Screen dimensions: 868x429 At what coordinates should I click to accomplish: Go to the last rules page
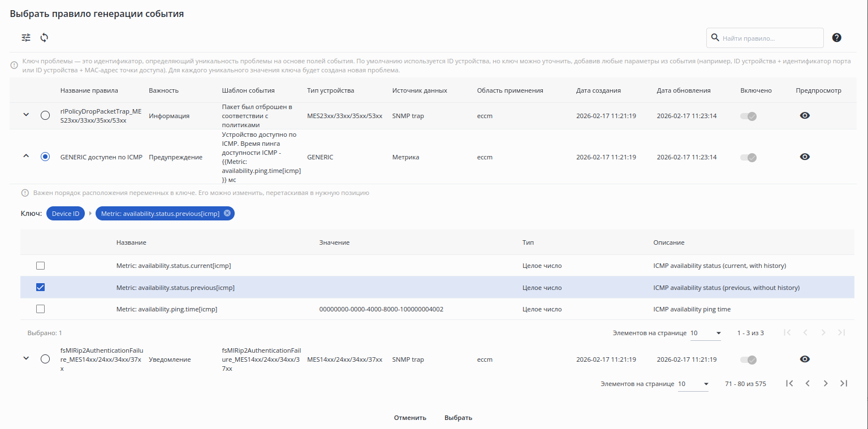844,383
